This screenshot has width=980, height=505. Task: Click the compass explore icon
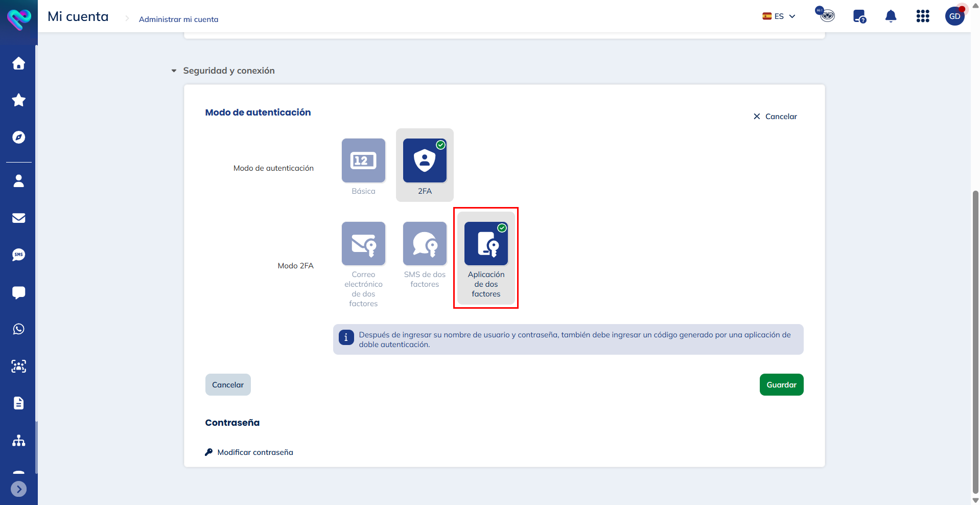pyautogui.click(x=19, y=137)
